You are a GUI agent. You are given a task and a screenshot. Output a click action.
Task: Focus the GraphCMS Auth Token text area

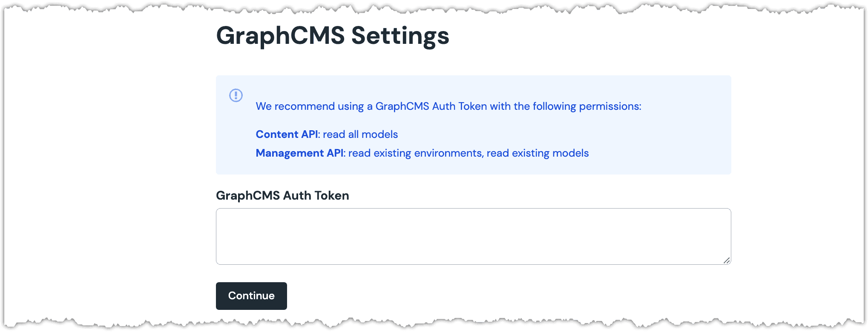point(473,236)
